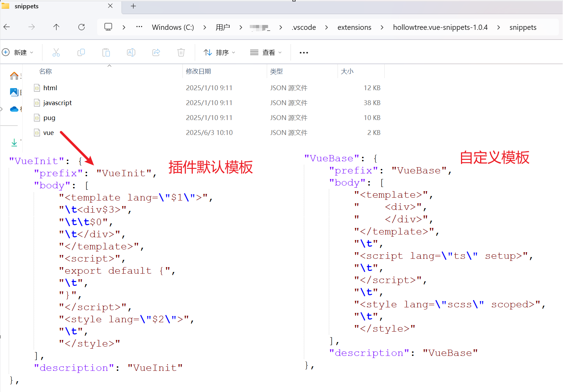The width and height of the screenshot is (563, 392).
Task: Open the 查看 view dropdown
Action: (266, 52)
